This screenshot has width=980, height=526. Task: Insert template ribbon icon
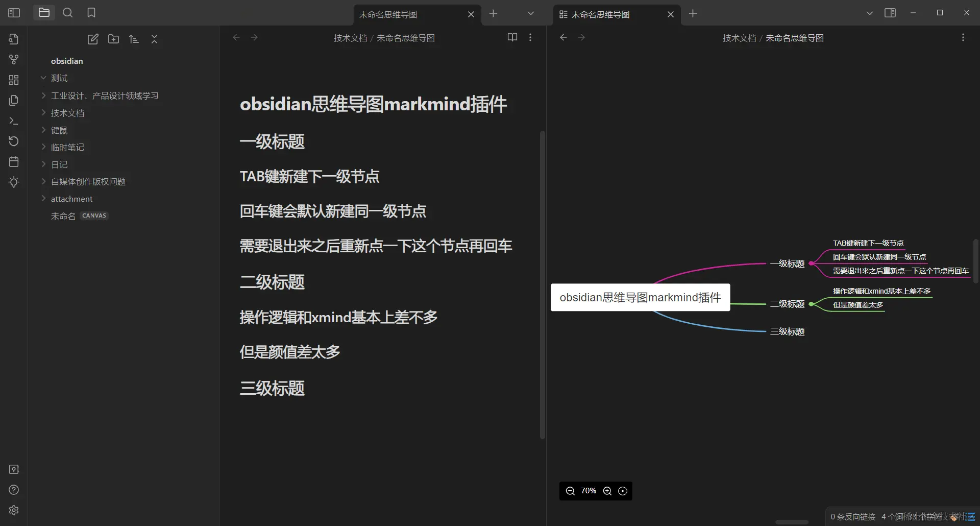point(14,101)
